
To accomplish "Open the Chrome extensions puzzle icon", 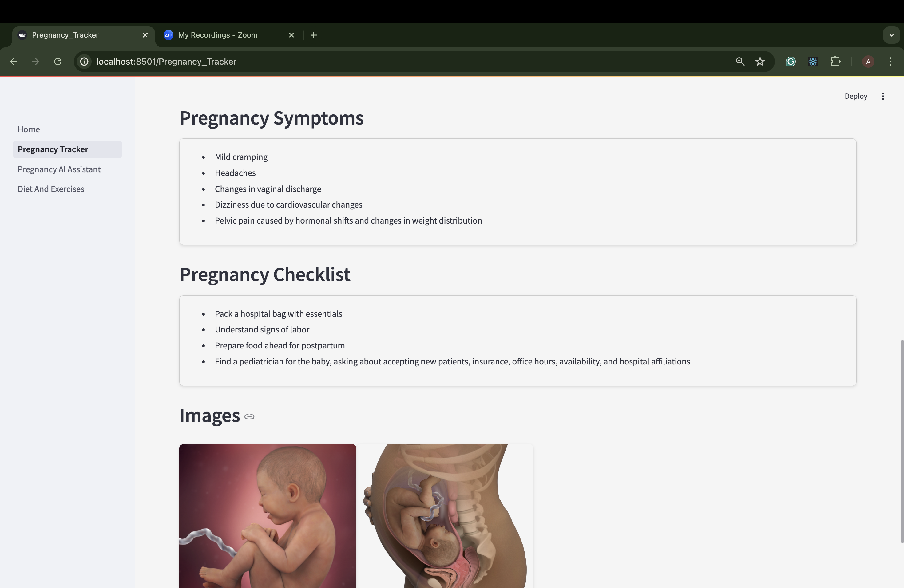I will click(x=835, y=62).
